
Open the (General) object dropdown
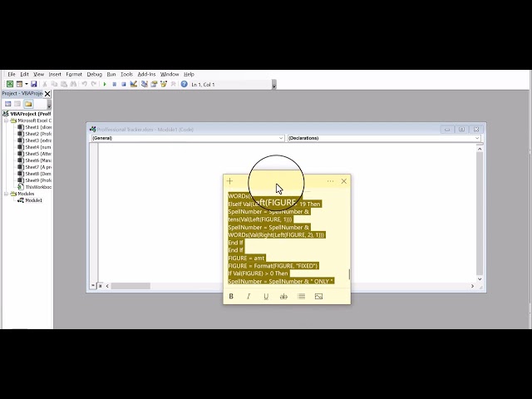281,138
